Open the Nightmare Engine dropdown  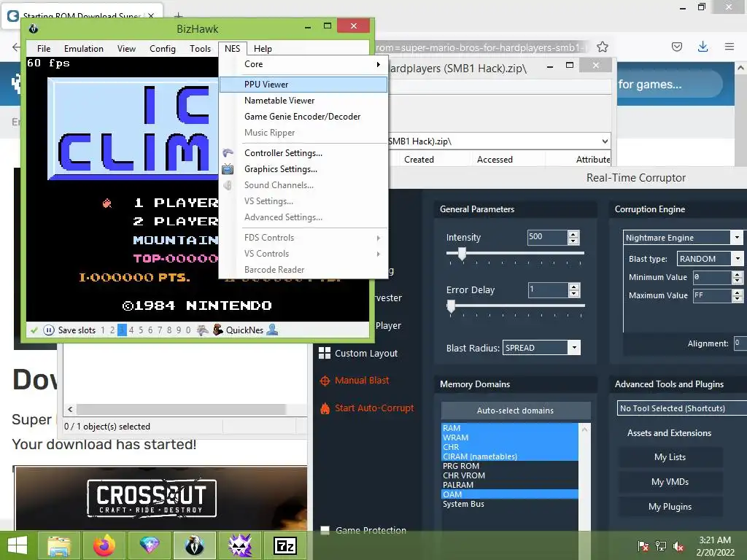coord(737,237)
